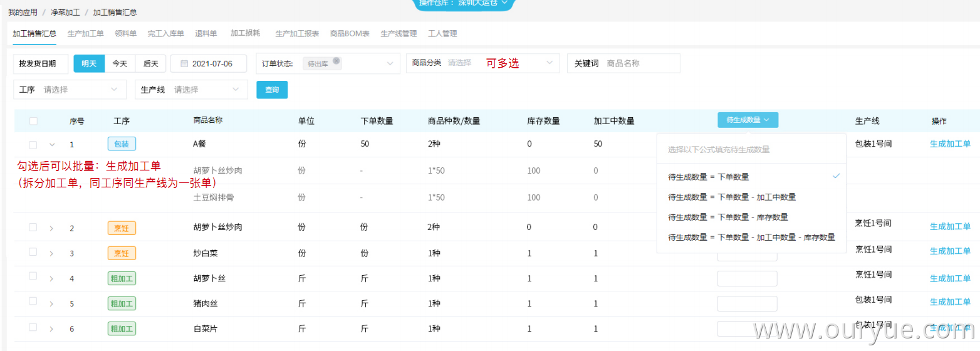The image size is (980, 351).
Task: Expand row 2 胡萝卜丝炒肉 details
Action: [x=52, y=228]
